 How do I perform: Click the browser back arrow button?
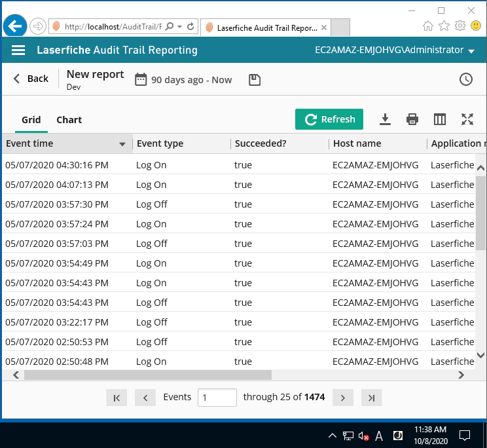(15, 26)
